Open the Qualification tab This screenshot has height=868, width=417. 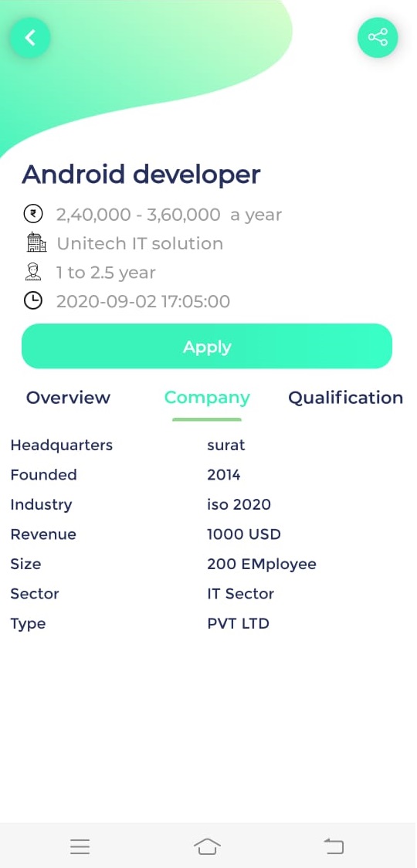pyautogui.click(x=345, y=398)
